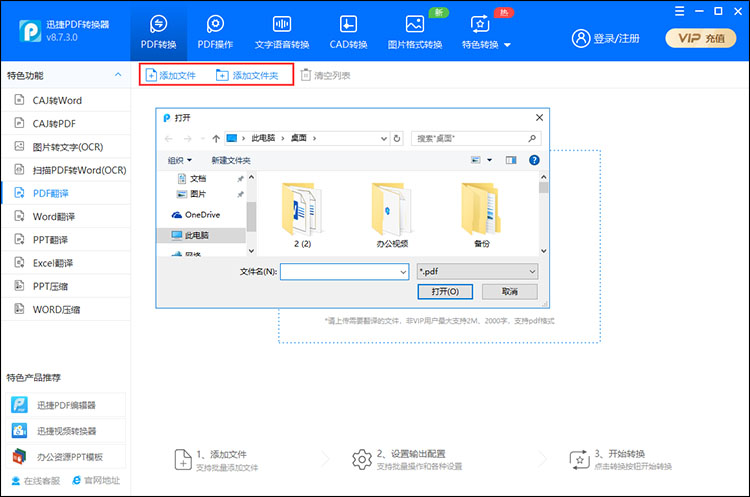
Task: Click the navigation pane scroll down arrow
Action: tap(251, 251)
